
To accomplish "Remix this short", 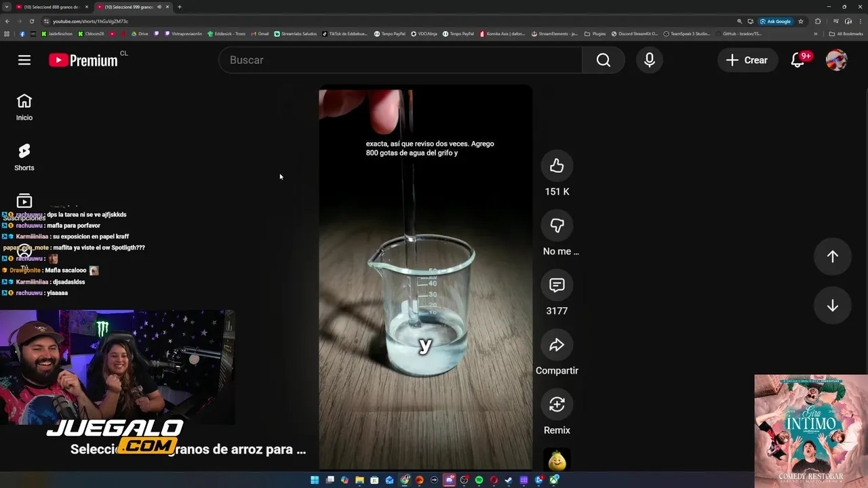I will 557,405.
